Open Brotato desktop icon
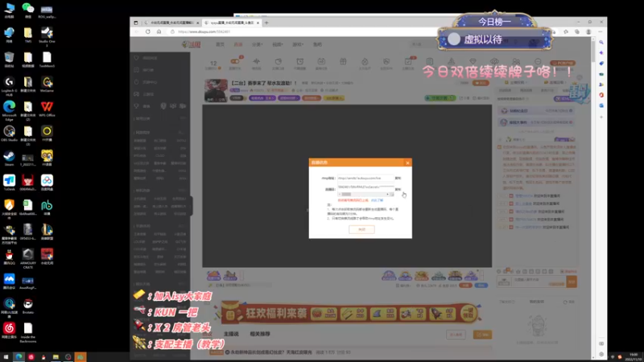The image size is (644, 362). [x=28, y=306]
